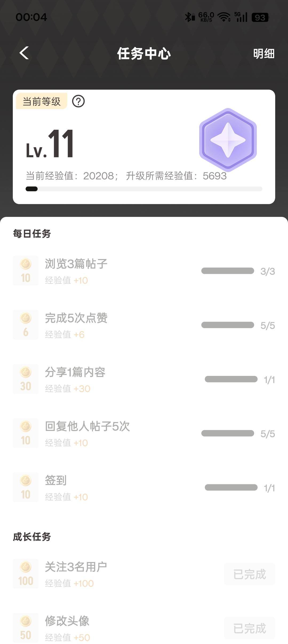
Task: Tap the Lv.11 level text
Action: [50, 144]
